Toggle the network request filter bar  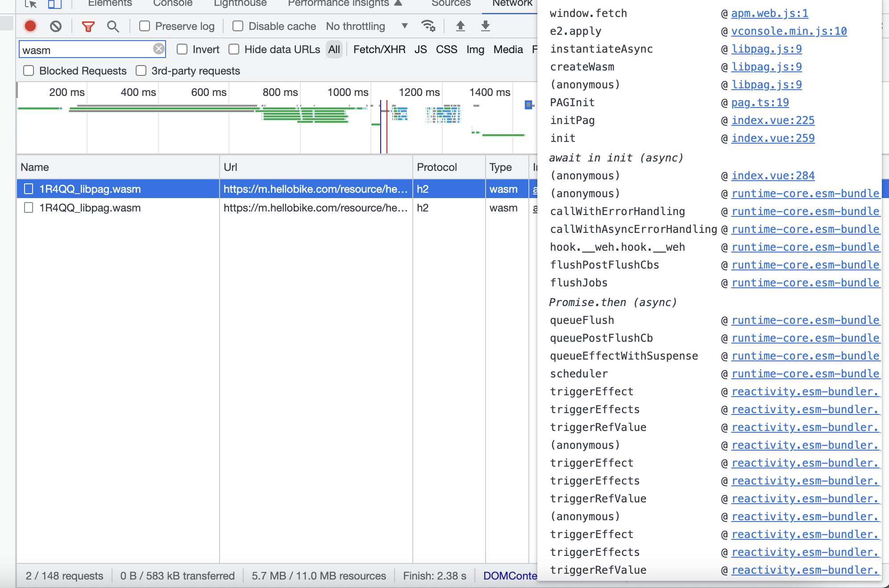[x=88, y=26]
